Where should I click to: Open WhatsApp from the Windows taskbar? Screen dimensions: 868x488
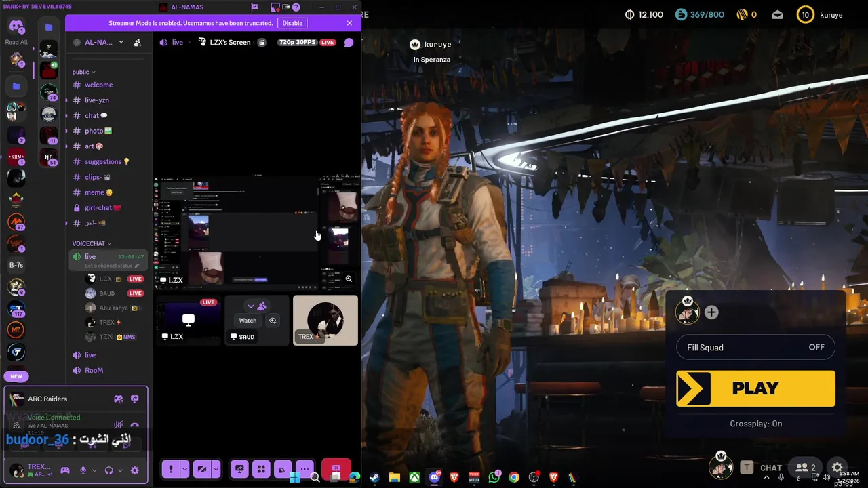pos(494,478)
